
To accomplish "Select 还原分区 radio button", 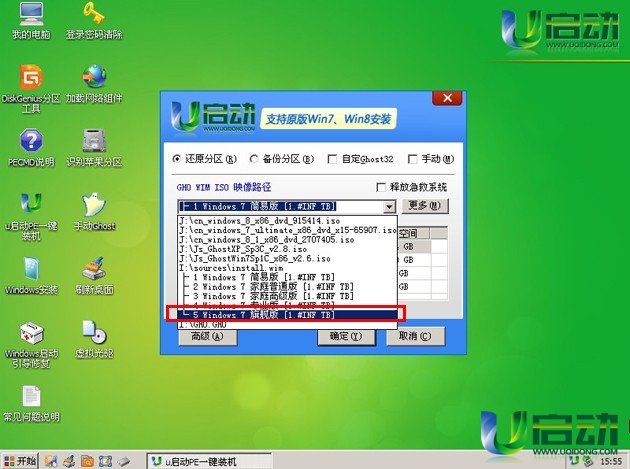I will point(179,159).
